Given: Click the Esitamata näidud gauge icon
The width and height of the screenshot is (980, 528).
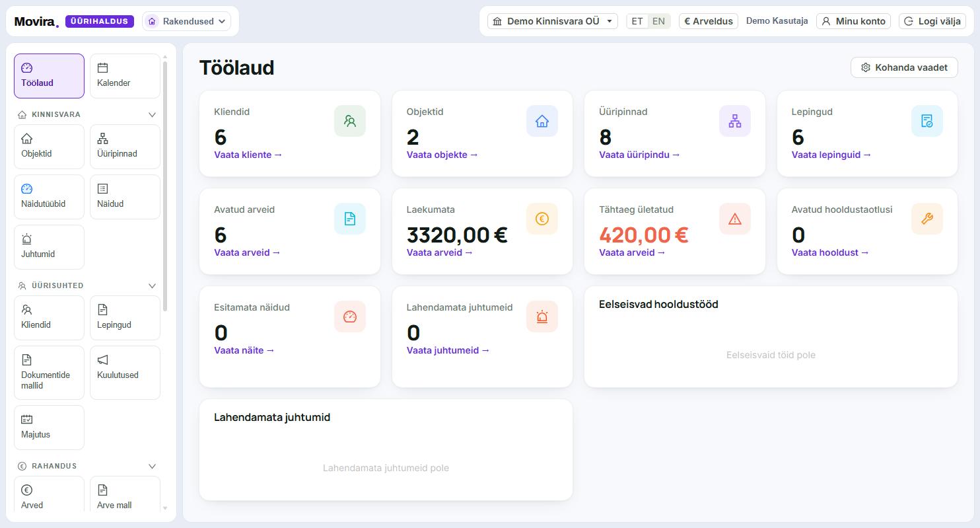Looking at the screenshot, I should pos(350,317).
